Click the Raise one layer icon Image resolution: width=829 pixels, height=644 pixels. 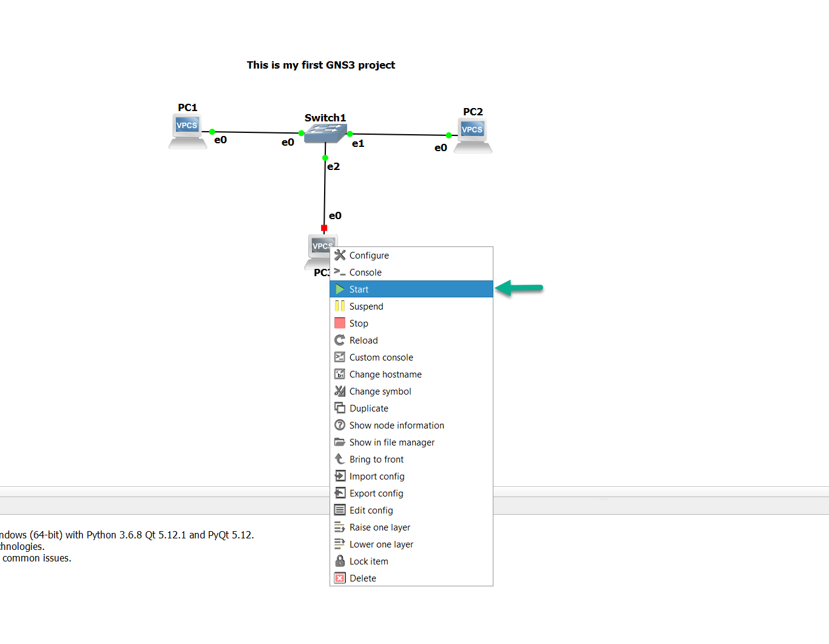click(x=340, y=527)
